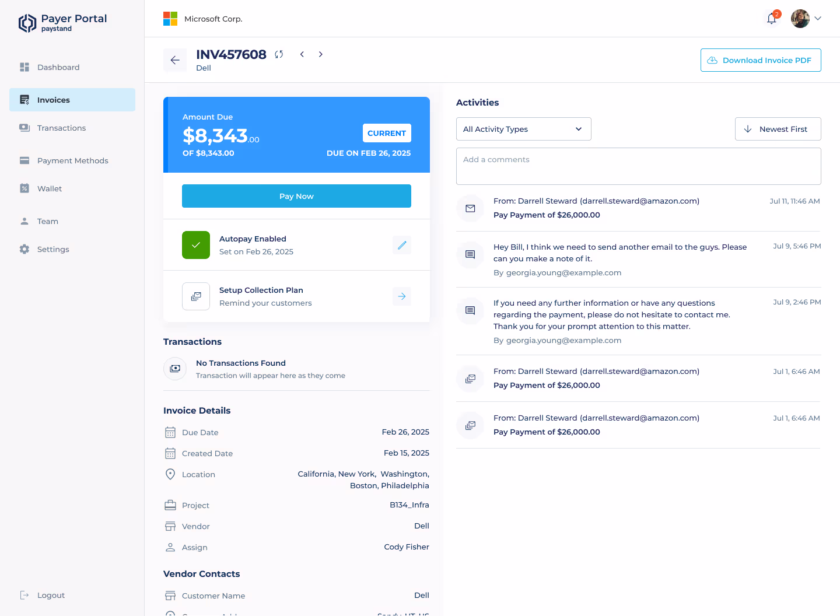Viewport: 840px width, 616px height.
Task: Click the OF $8,343.00 total text
Action: pos(208,153)
